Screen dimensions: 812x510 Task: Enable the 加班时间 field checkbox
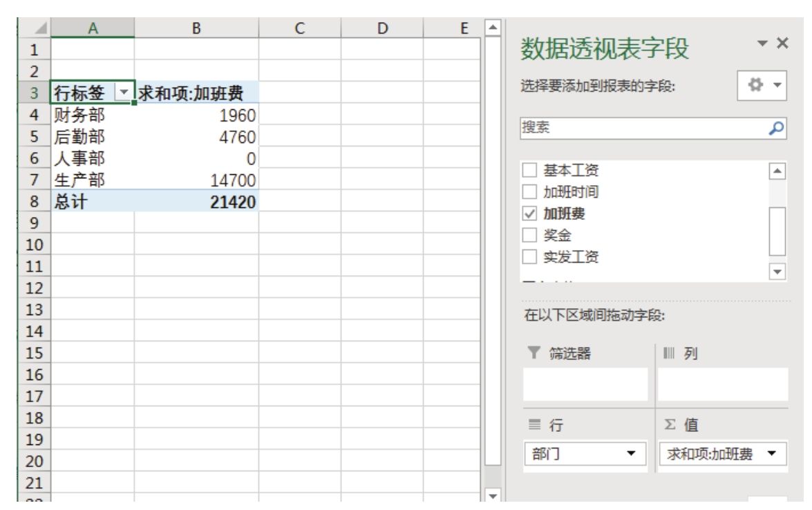529,192
